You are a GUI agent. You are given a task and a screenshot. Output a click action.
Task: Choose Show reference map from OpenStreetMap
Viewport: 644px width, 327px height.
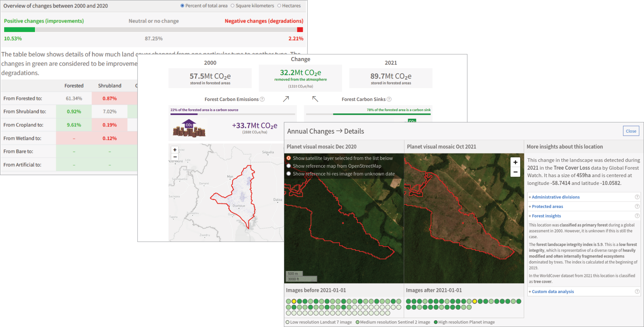289,166
